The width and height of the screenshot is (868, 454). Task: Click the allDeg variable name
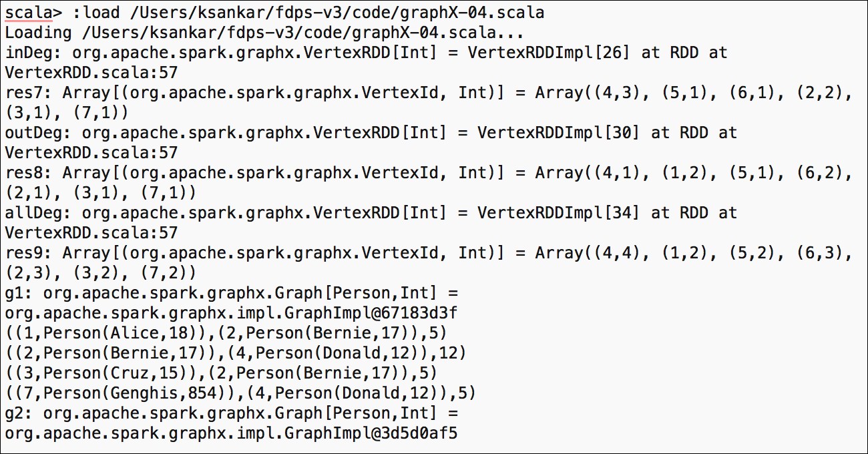(33, 212)
